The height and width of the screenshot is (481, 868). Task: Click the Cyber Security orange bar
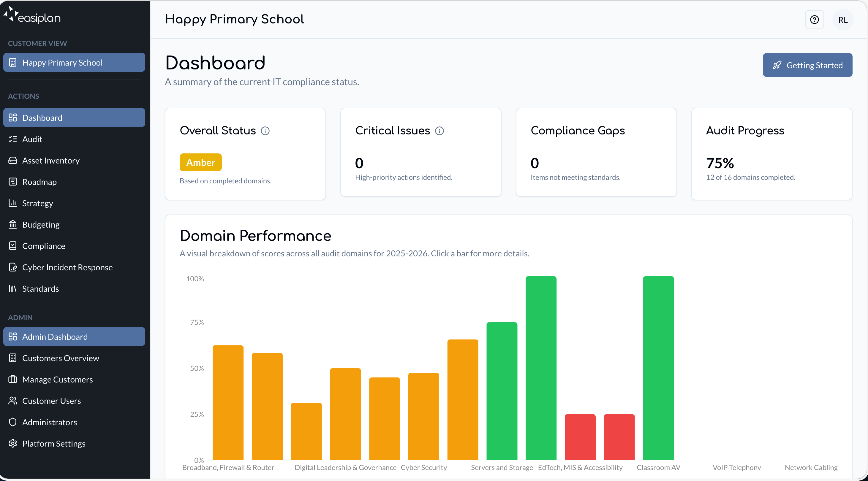pos(423,416)
